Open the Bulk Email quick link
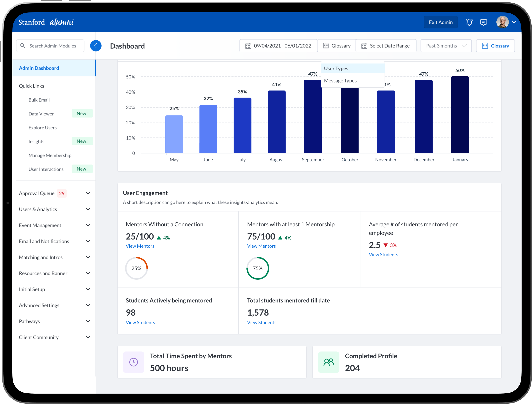This screenshot has width=532, height=404. coord(39,100)
